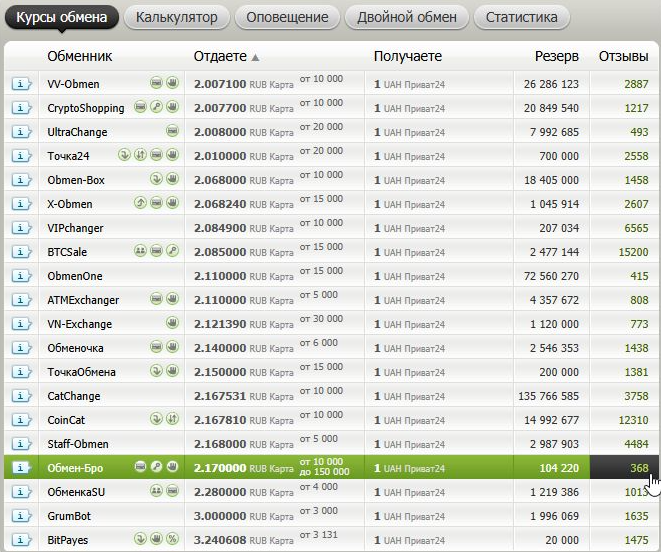The image size is (661, 552).
Task: Open the Obmen-Box exchanger link
Action: (x=76, y=180)
